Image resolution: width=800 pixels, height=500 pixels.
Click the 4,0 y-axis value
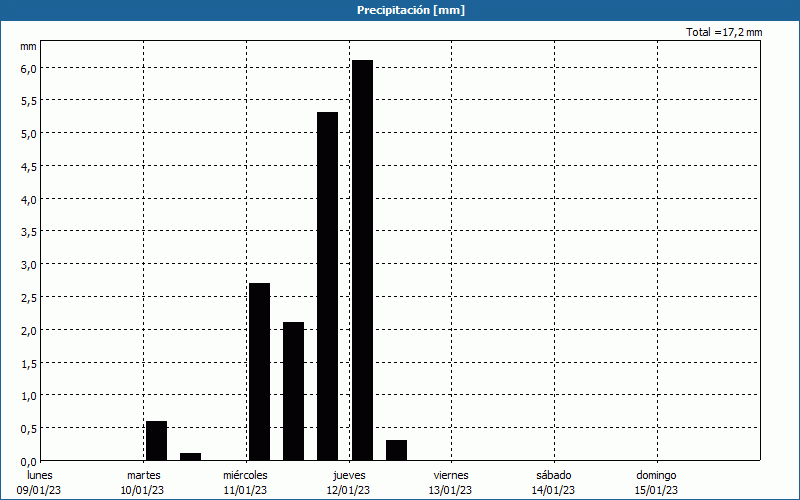point(29,200)
